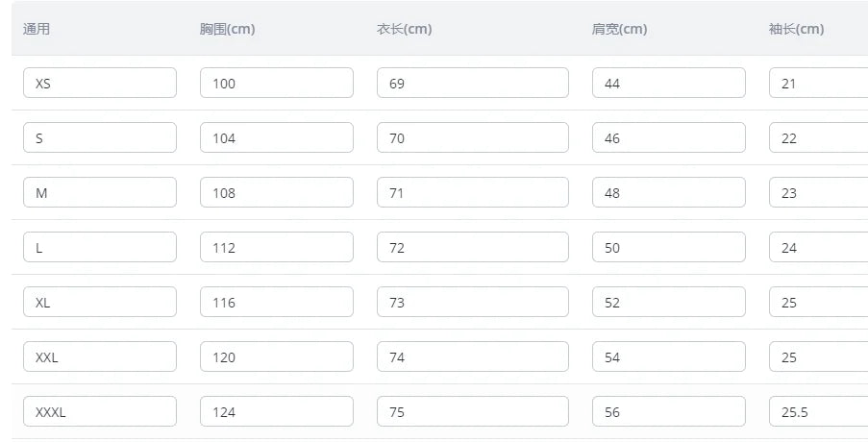Focus sleeve length field showing 25.5
Screen dimensions: 868x442
pyautogui.click(x=818, y=411)
